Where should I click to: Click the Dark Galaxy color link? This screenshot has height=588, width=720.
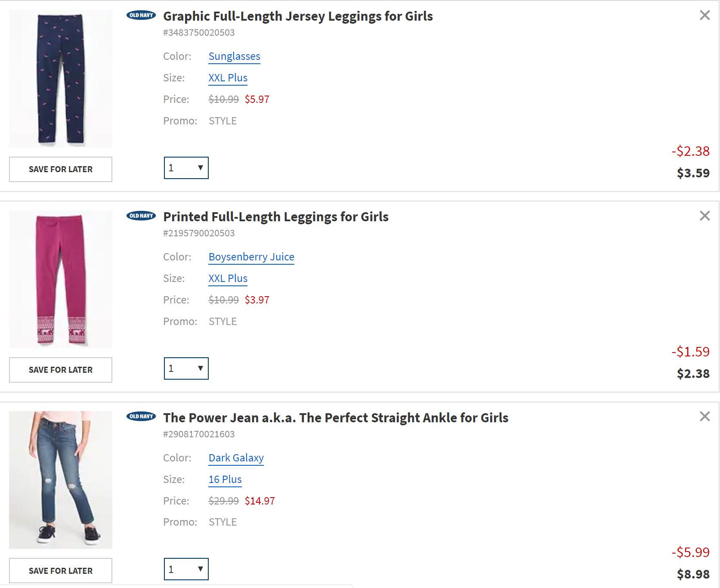pos(236,458)
